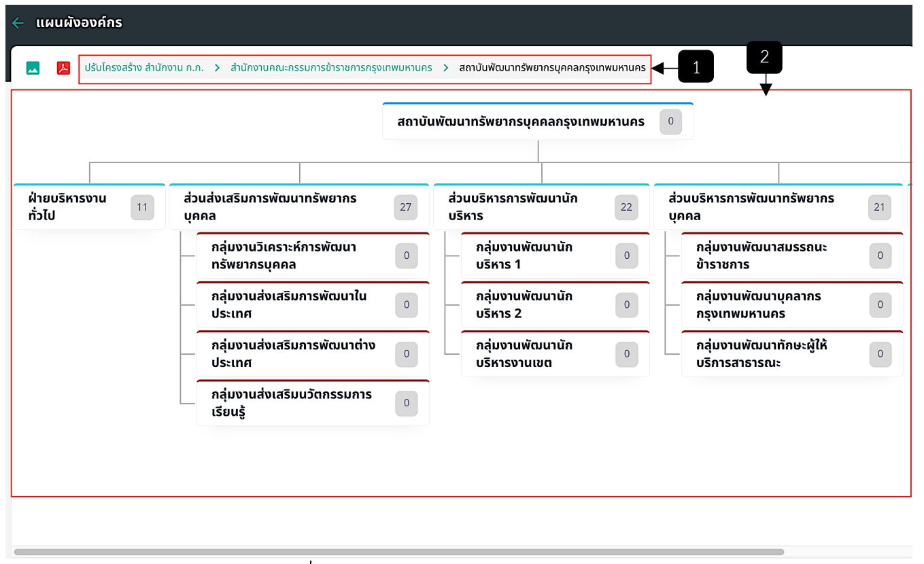Select กลุ่มงานพัฒนาทักษะผู้ให้บริการสาธารณะ node
This screenshot has width=924, height=564.
coord(792,353)
